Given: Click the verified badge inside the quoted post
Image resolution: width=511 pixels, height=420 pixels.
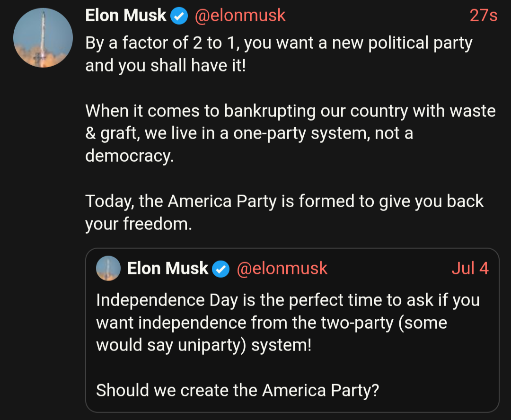Looking at the screenshot, I should [221, 269].
